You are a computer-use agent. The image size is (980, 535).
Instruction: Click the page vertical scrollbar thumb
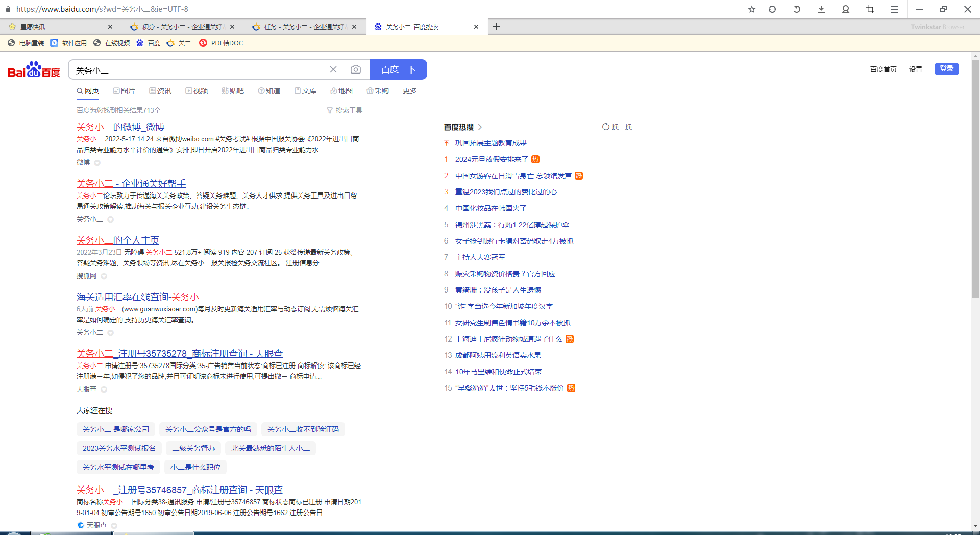tap(975, 179)
